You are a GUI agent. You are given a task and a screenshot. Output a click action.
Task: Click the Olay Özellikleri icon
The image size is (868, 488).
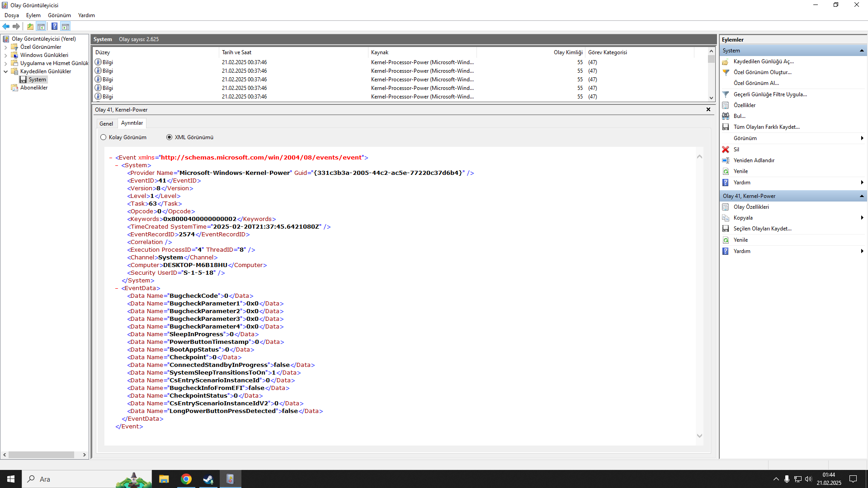pos(726,207)
